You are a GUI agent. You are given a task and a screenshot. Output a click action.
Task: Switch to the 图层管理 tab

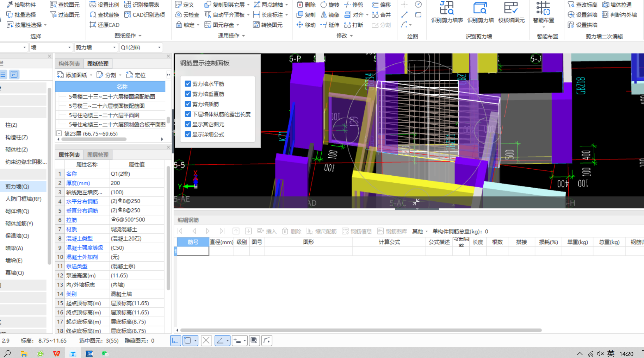[x=98, y=155]
